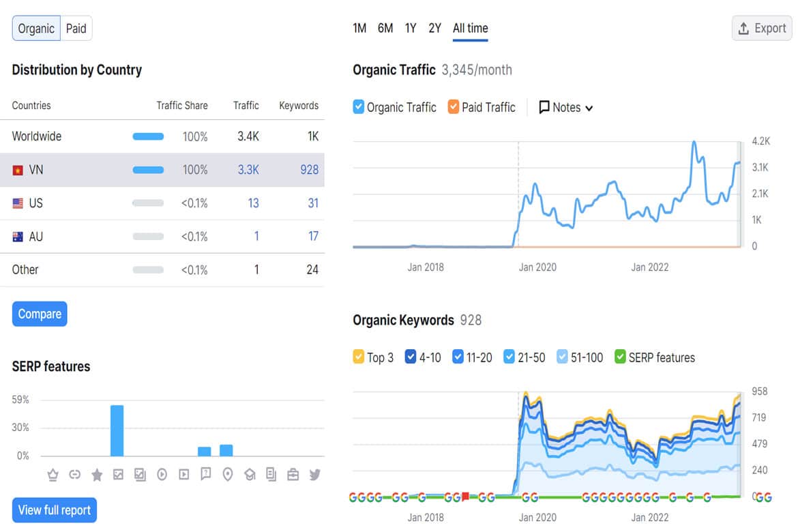
Task: Toggle the 4-10 positions checkbox
Action: click(410, 357)
